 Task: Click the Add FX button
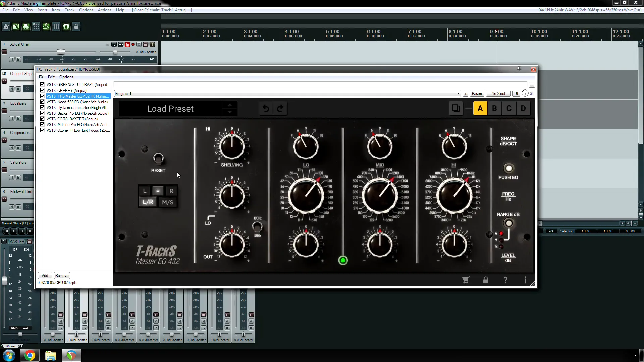click(45, 276)
